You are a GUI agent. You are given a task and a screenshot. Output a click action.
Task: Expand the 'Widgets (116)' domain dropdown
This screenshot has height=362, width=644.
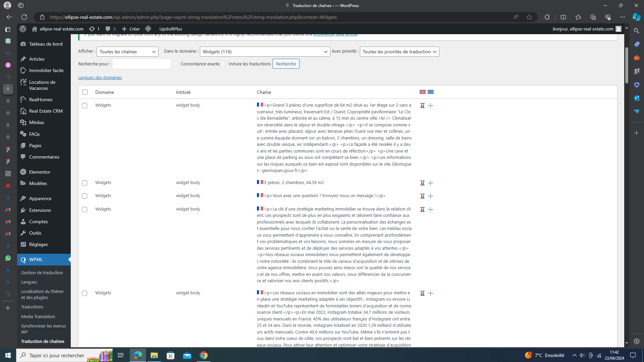(265, 52)
